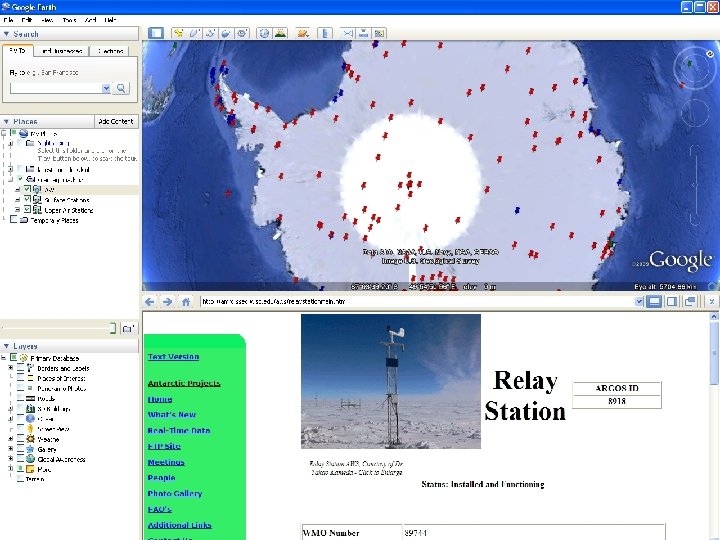
Task: Switch to the Find Businesses tab
Action: click(62, 51)
